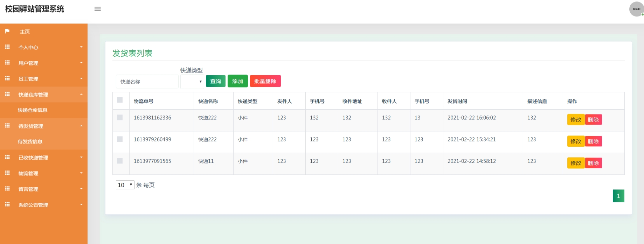644x244 pixels.
Task: Tick checkbox for order 1613981162336
Action: (x=120, y=118)
